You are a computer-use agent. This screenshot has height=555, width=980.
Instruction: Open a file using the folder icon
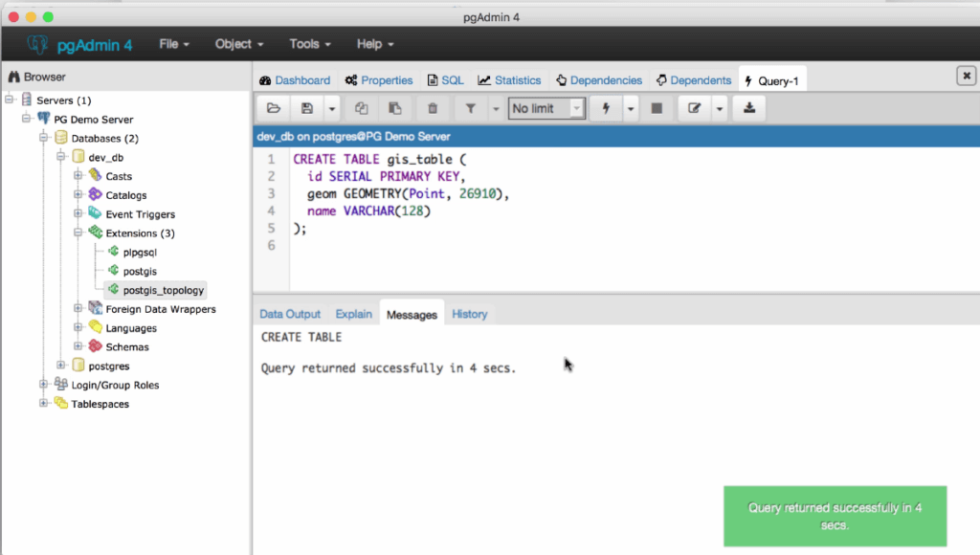273,108
